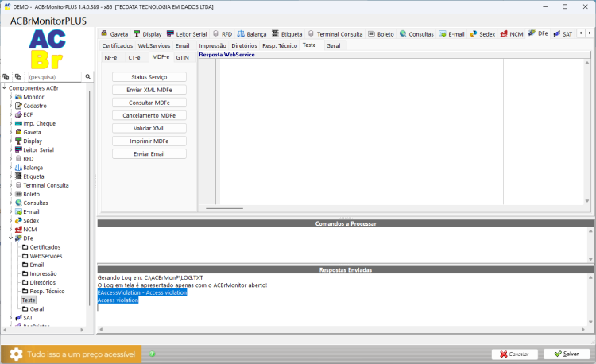
Task: Switch to the Diretórios sub-tab
Action: 245,45
